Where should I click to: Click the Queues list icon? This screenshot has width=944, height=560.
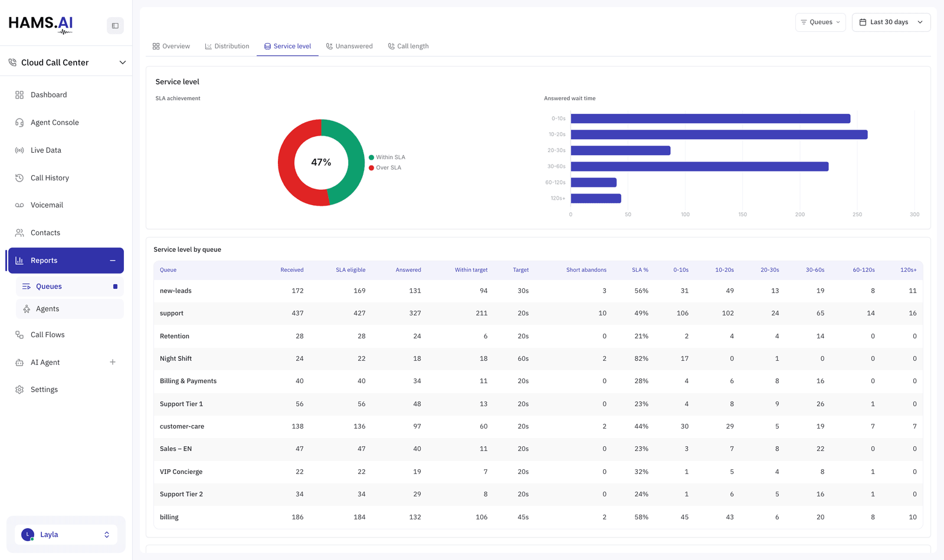(x=27, y=286)
